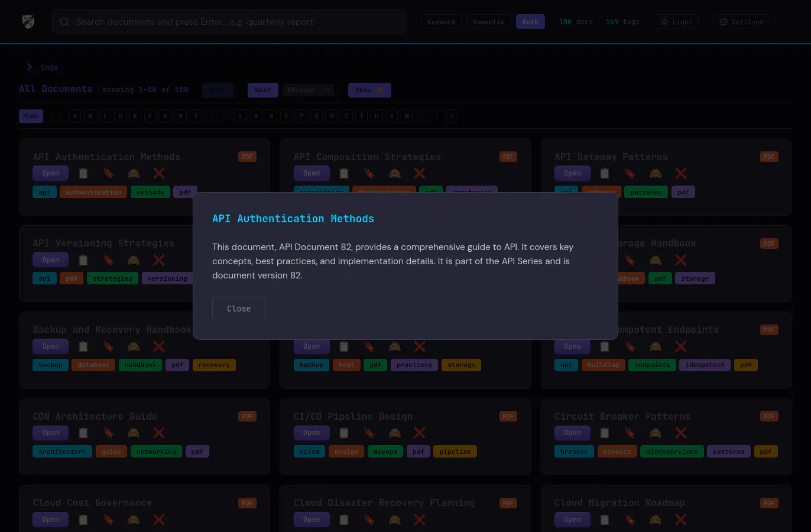Click bookmark icon on CDN Architecture Guide card
The height and width of the screenshot is (532, 811).
109,433
